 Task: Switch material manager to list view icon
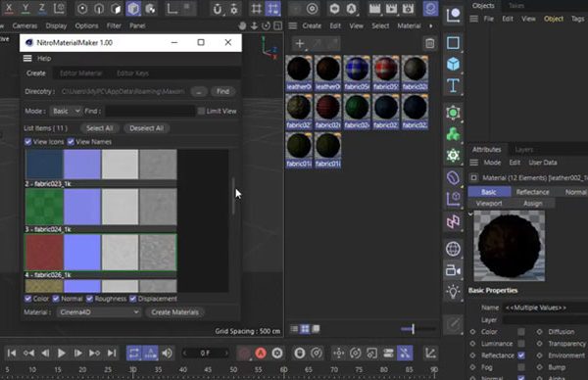tap(294, 329)
